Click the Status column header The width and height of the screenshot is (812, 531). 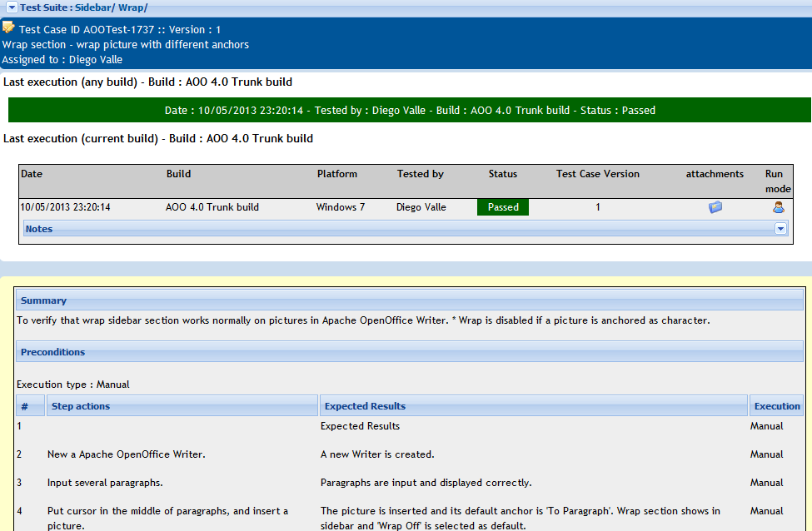[503, 174]
